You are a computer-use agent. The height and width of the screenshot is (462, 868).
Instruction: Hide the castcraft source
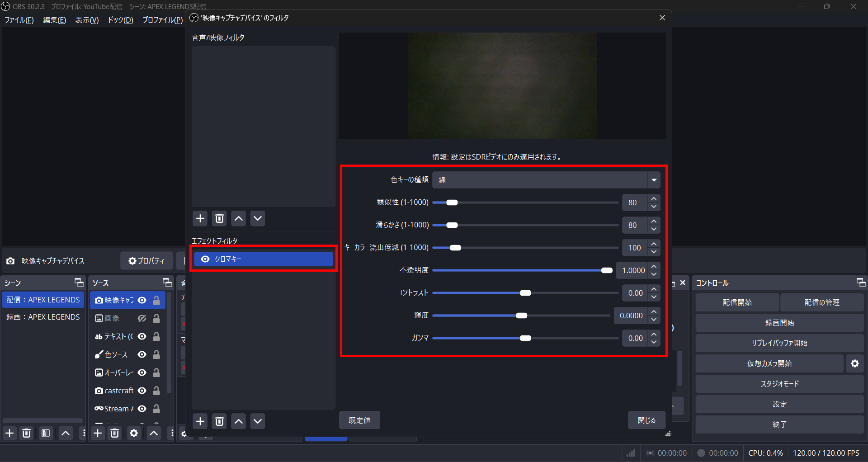coord(142,391)
